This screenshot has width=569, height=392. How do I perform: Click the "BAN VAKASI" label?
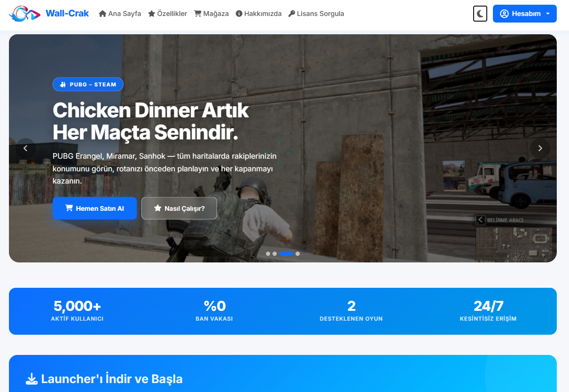[x=214, y=319]
